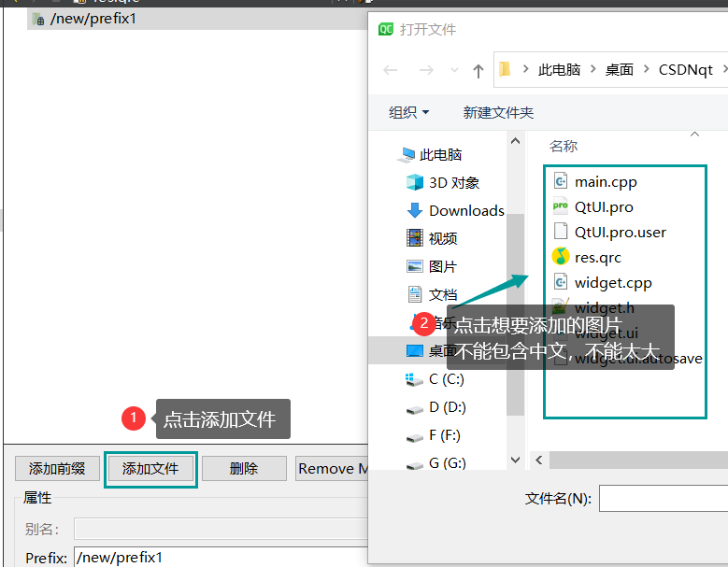Screen dimensions: 728x567
Task: Select 视频 in the navigation pane
Action: [x=443, y=238]
